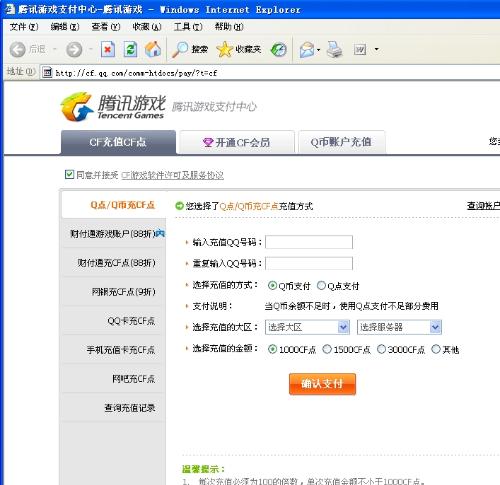This screenshot has width=500, height=485.
Task: Click the 温馨提示 heading text
Action: click(203, 469)
